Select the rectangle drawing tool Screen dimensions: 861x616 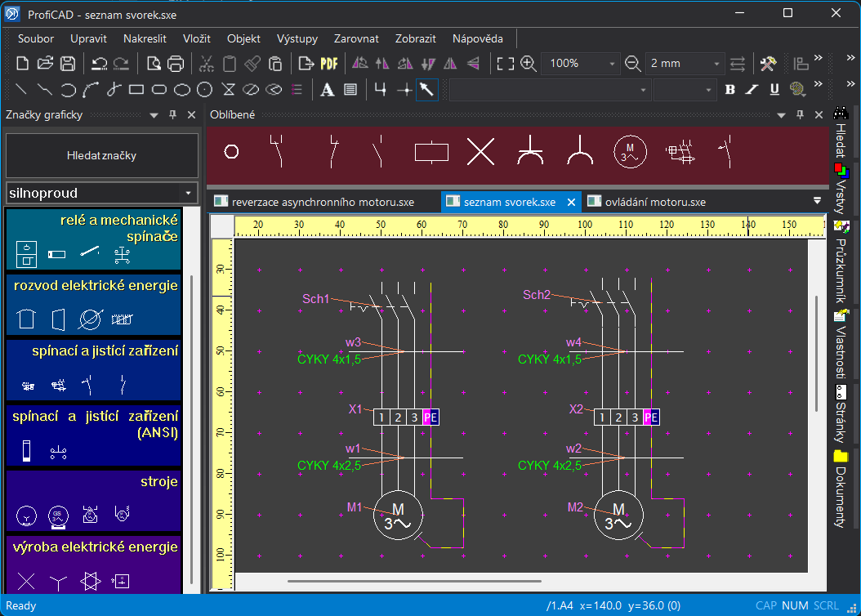136,90
